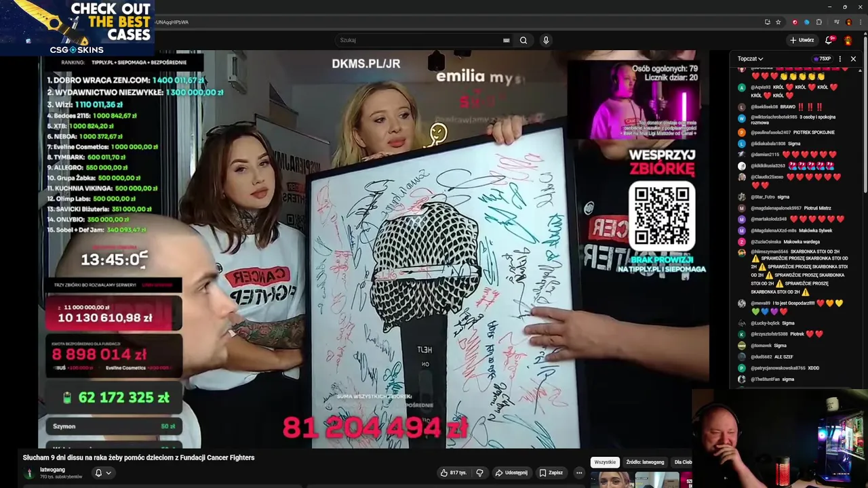Click the latwogang channel avatar

coord(29,473)
